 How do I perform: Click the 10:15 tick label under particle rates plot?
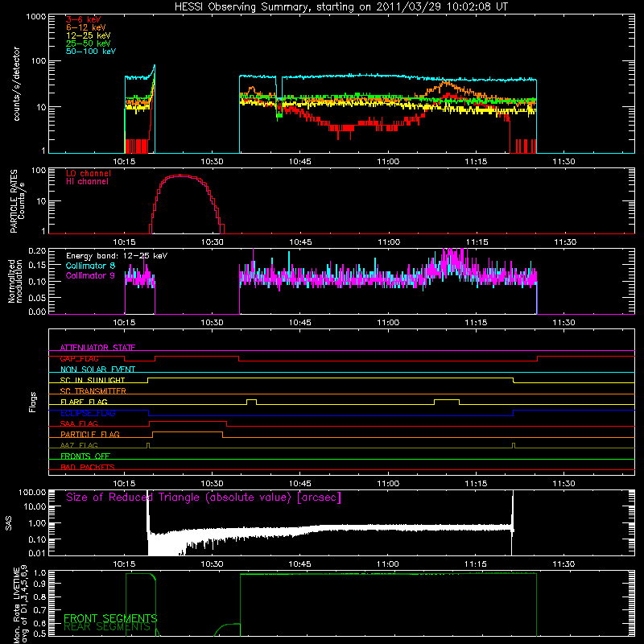pos(125,242)
